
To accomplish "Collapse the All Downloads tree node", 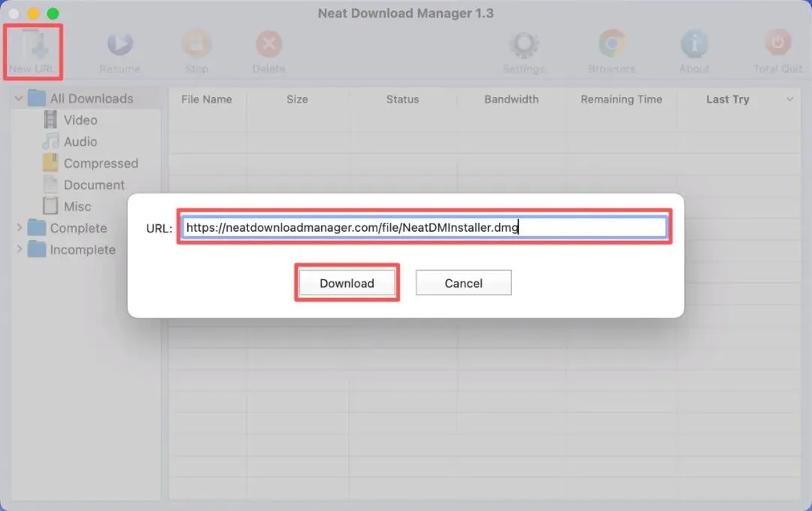I will pyautogui.click(x=19, y=98).
